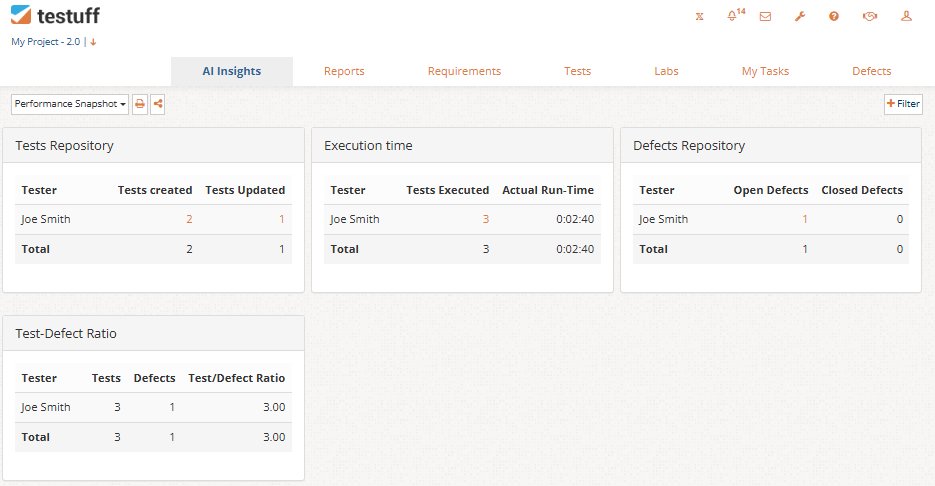Click the handshake icon
Screen dimensions: 935x486
tap(869, 17)
